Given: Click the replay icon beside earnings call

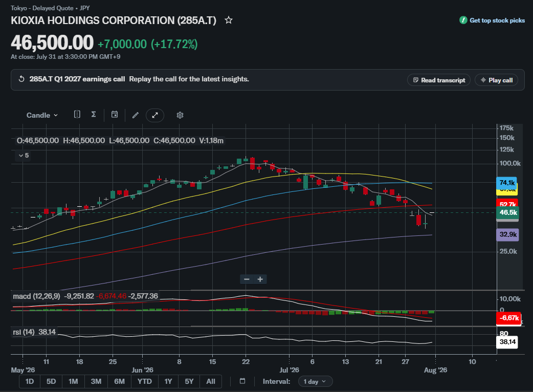Looking at the screenshot, I should (x=21, y=79).
